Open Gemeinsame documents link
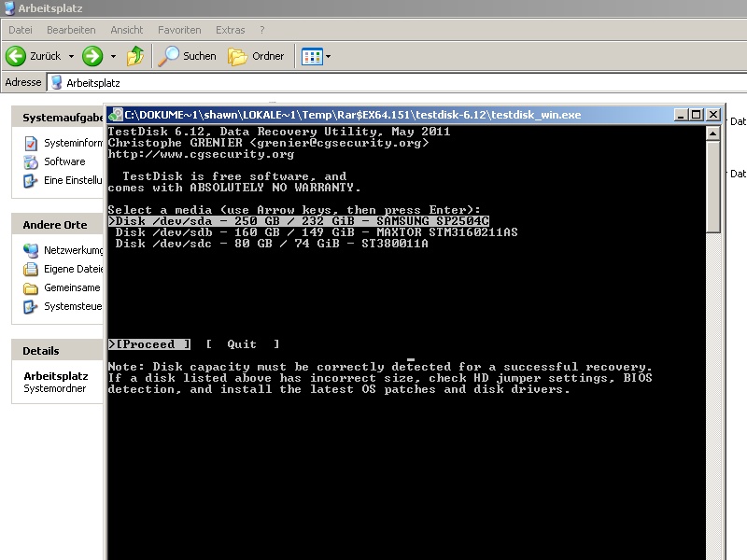The width and height of the screenshot is (747, 560). (x=73, y=287)
